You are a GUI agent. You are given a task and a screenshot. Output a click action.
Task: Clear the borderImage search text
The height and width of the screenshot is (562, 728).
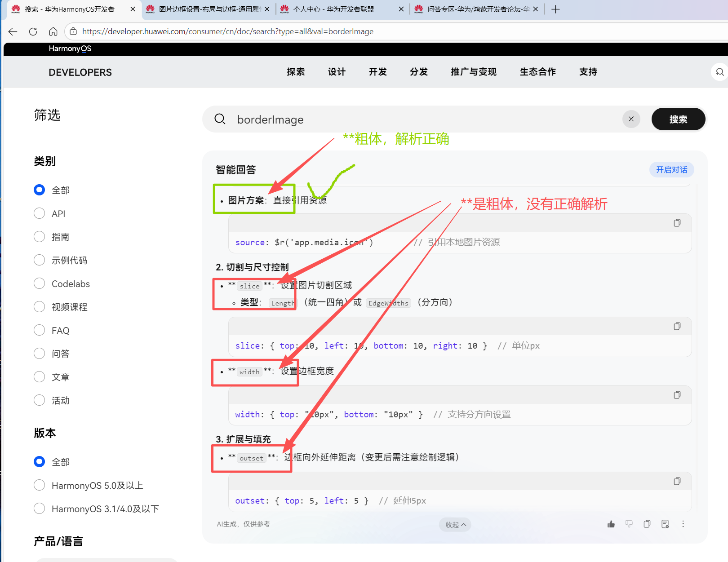click(631, 119)
